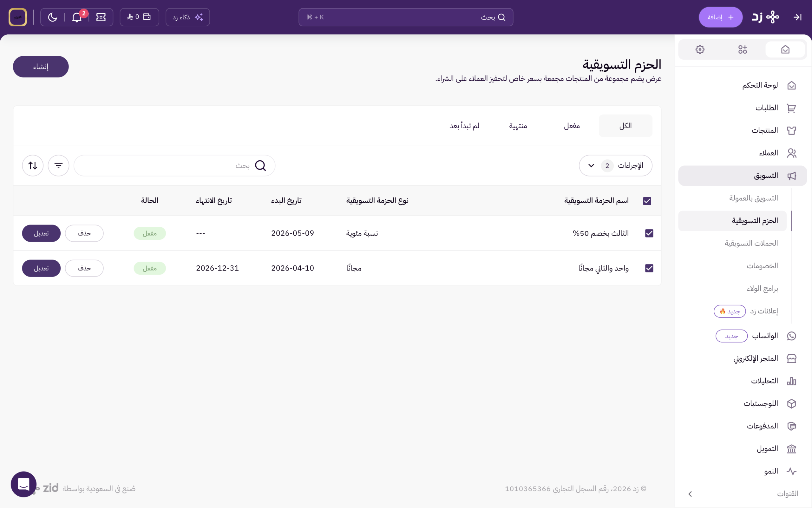
Task: Switch to the الكل tab
Action: tap(625, 126)
